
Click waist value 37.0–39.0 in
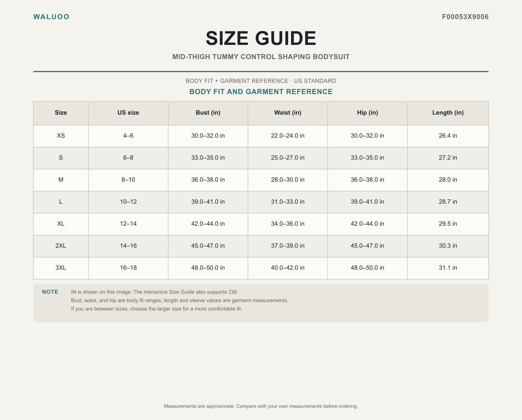tap(288, 246)
